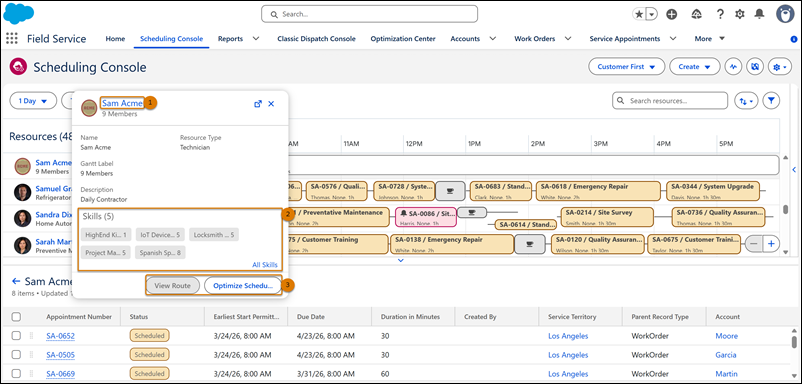Select the SA-0086 alert appointment
The image size is (802, 384).
click(426, 217)
